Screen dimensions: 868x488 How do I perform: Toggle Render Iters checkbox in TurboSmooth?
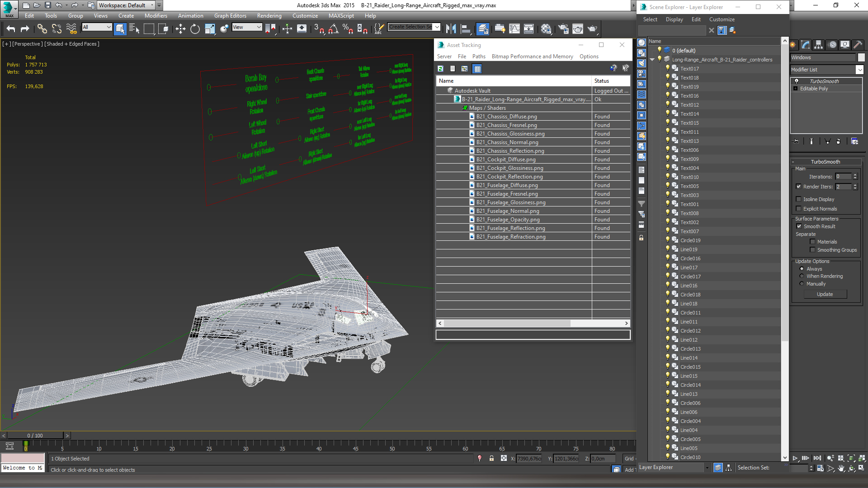click(x=798, y=187)
